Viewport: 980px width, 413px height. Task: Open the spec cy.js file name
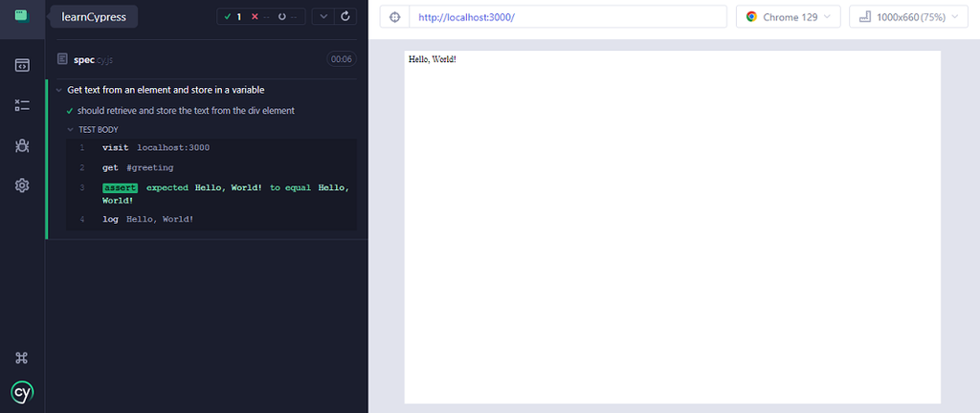93,59
